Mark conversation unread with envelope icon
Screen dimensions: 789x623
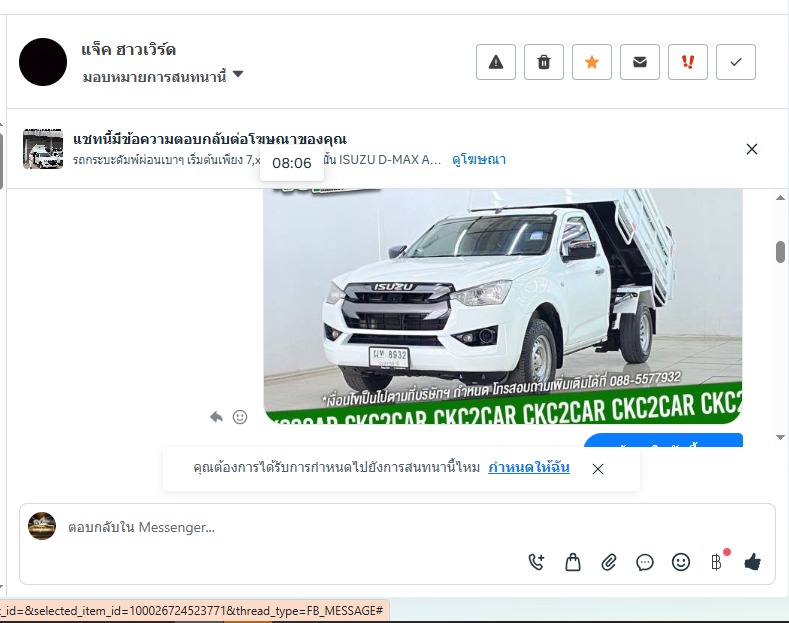point(640,62)
